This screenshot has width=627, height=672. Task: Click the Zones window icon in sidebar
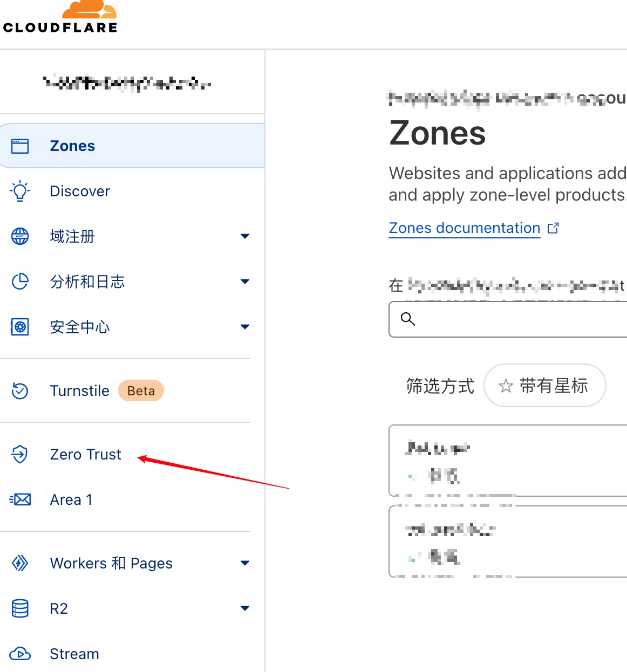[x=20, y=146]
